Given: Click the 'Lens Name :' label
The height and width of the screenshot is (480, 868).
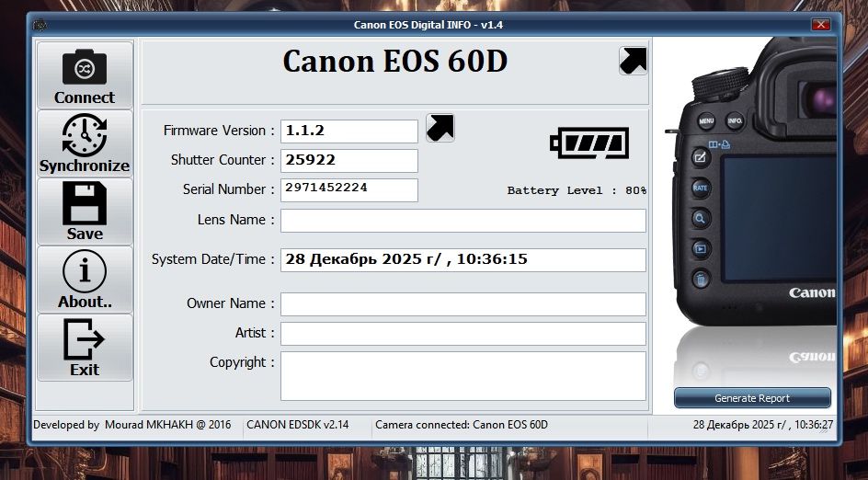Looking at the screenshot, I should pos(235,220).
